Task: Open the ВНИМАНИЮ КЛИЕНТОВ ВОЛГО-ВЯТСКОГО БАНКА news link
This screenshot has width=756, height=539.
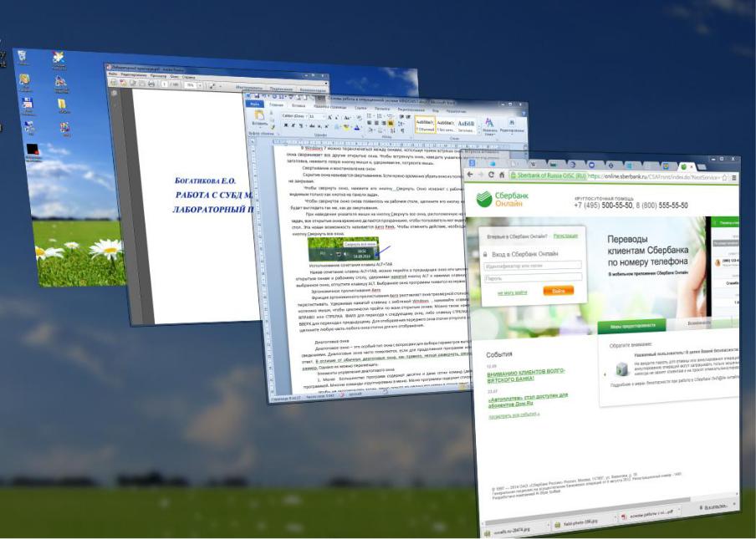Action: (525, 374)
